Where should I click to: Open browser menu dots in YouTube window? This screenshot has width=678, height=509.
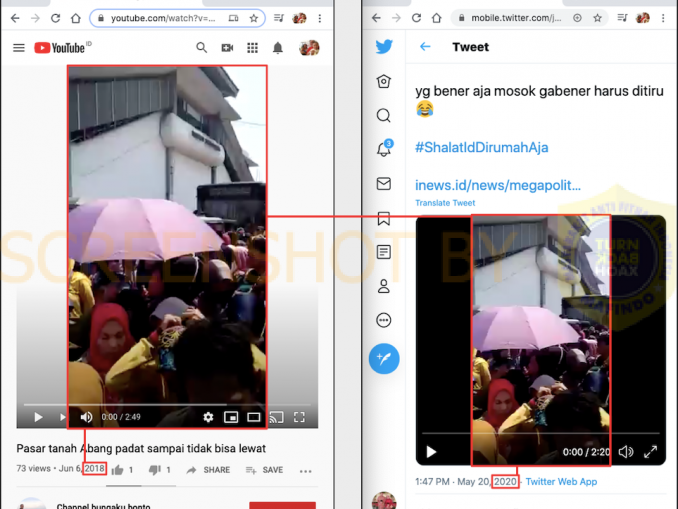[320, 18]
